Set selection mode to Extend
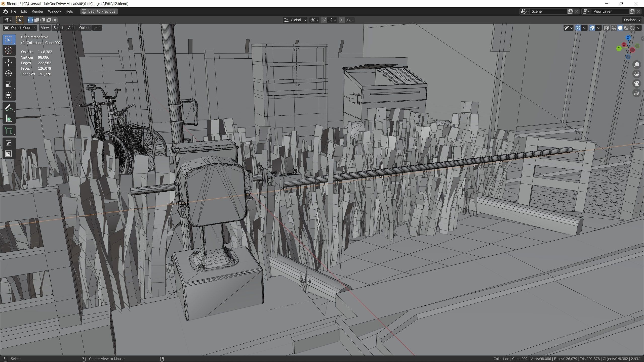 [36, 20]
